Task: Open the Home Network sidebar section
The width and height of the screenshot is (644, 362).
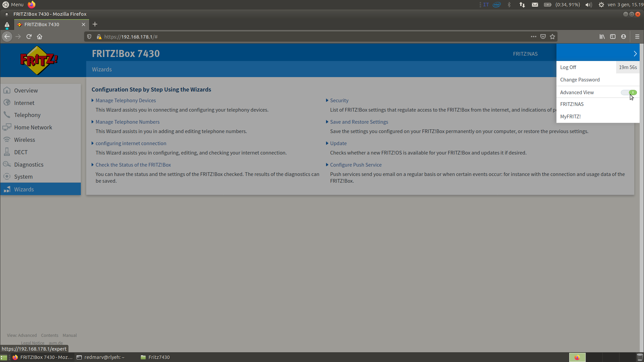Action: 40,127
